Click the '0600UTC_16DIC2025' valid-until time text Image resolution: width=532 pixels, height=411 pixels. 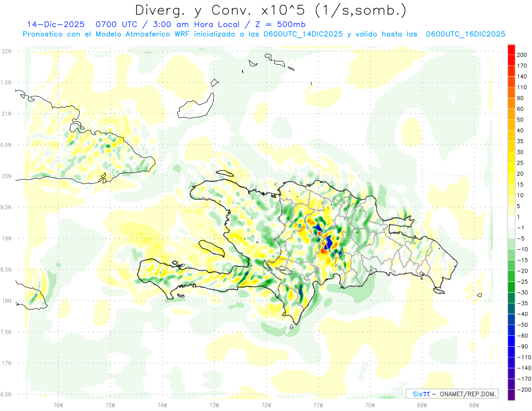pyautogui.click(x=465, y=34)
